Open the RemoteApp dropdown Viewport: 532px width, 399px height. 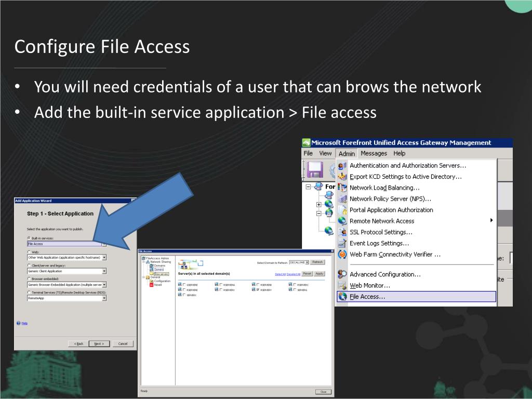click(x=104, y=298)
